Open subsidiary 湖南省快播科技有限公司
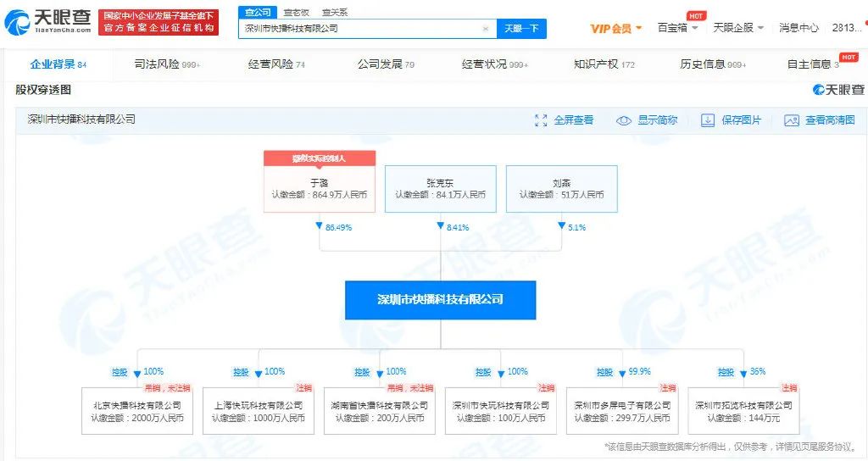 click(x=379, y=411)
